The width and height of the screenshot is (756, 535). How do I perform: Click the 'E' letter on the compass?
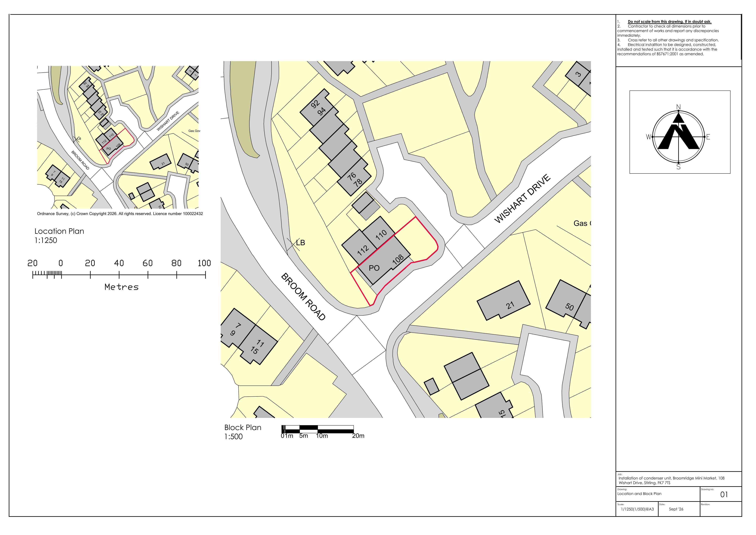coord(708,137)
